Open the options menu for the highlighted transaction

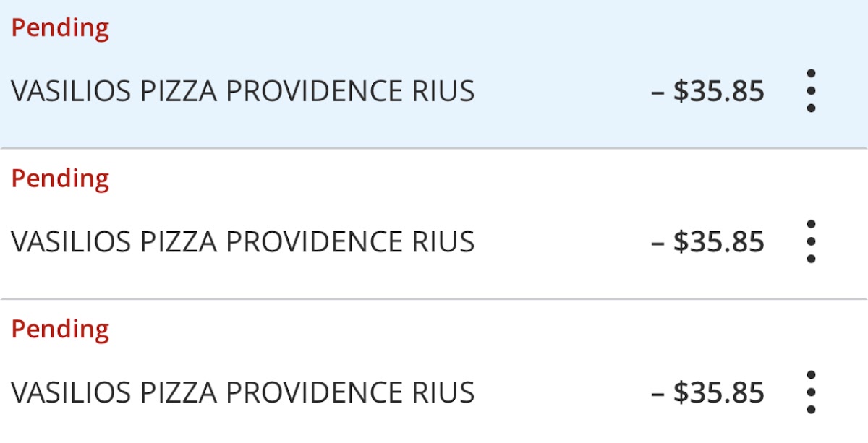[811, 91]
